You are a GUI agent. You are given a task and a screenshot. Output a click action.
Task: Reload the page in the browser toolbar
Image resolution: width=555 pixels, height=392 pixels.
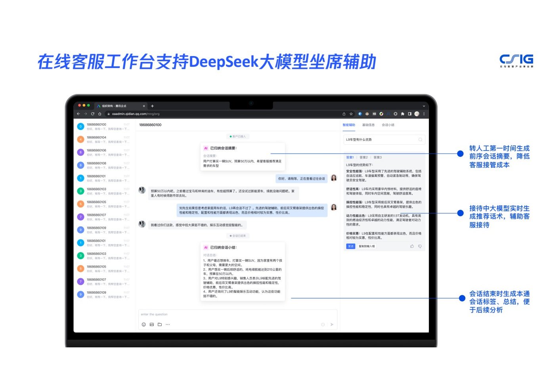[x=93, y=114]
